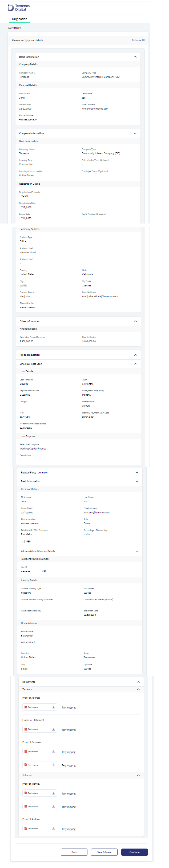Collapse the Other Information section
Viewport: 169px width, 868px height.
tap(136, 322)
